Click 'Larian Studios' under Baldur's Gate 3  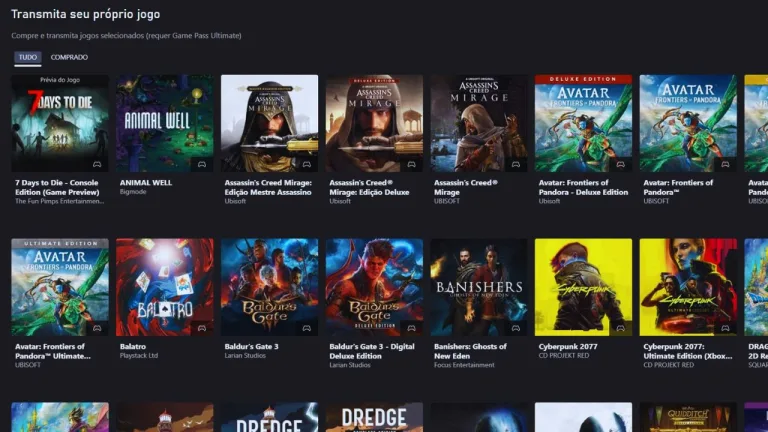[245, 356]
